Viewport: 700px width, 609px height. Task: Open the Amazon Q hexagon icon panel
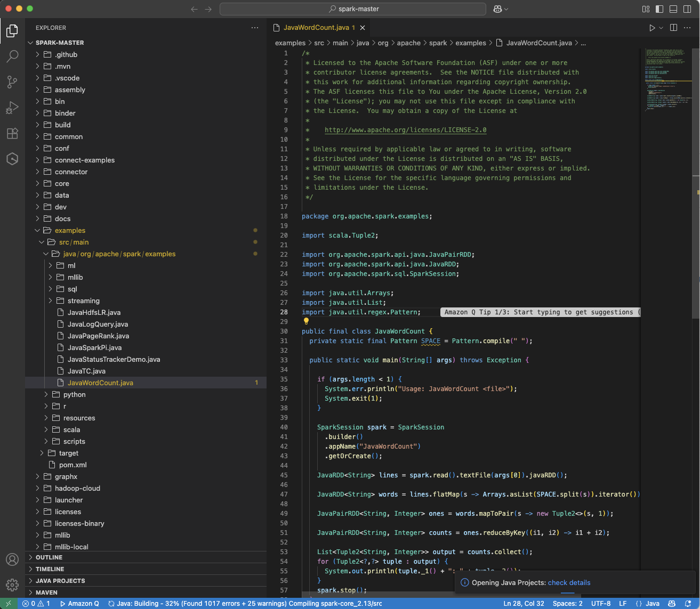pos(12,159)
